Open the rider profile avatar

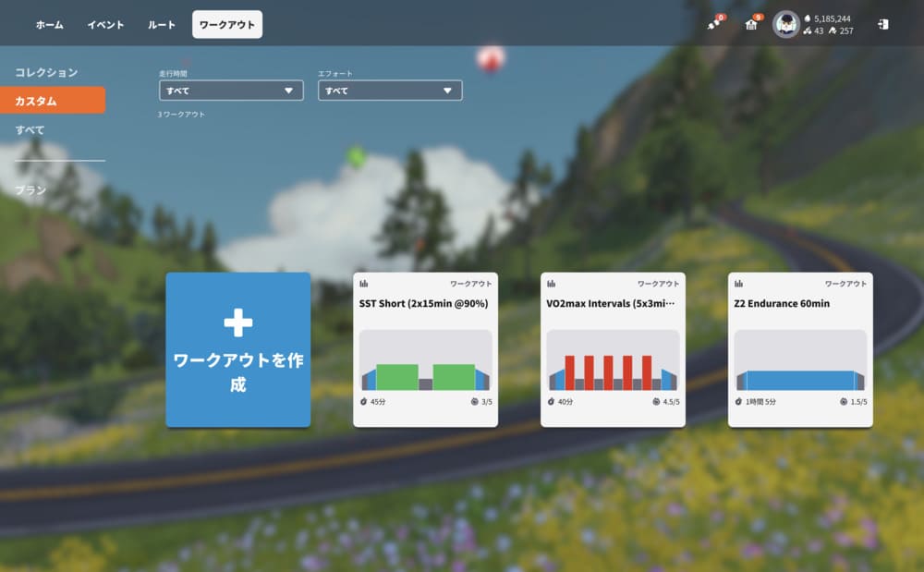(x=786, y=25)
